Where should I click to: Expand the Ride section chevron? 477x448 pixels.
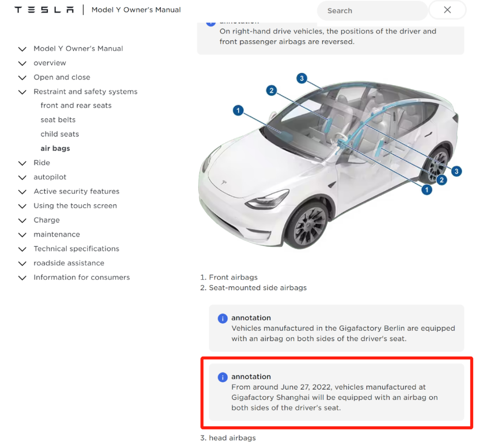pos(22,163)
